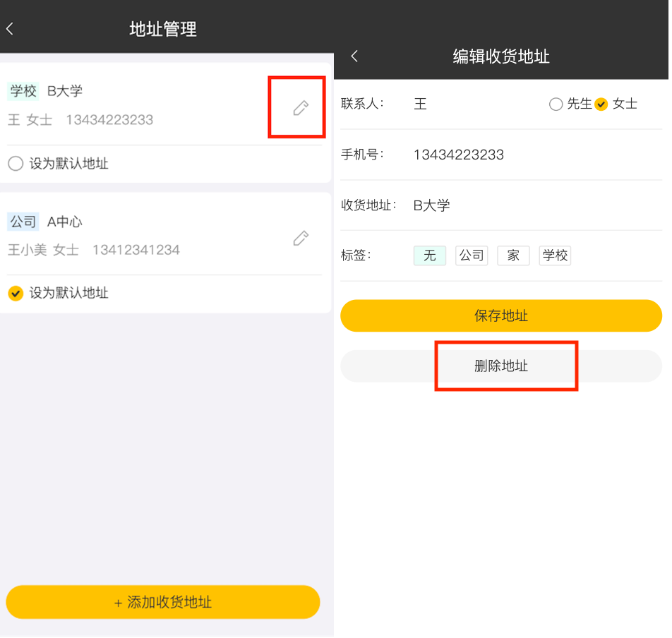The height and width of the screenshot is (638, 672).
Task: Choose the 公司 tag in the edit form
Action: tap(472, 256)
